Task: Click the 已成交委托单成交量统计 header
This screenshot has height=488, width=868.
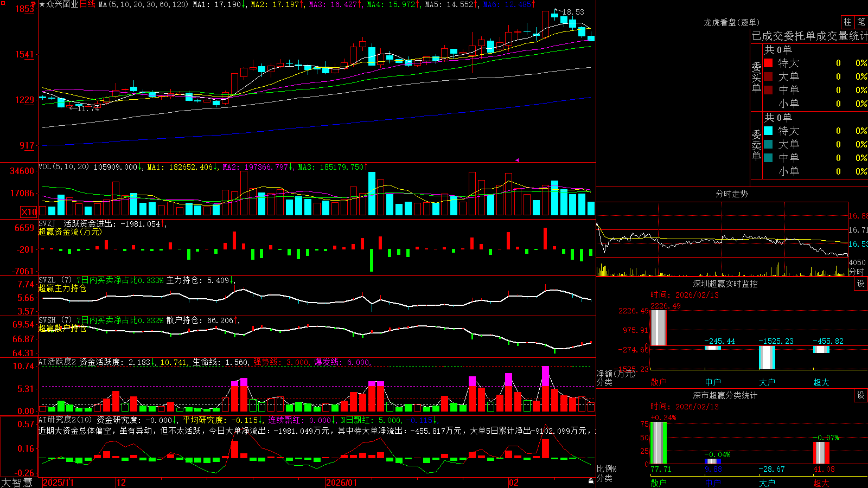Action: (x=809, y=36)
